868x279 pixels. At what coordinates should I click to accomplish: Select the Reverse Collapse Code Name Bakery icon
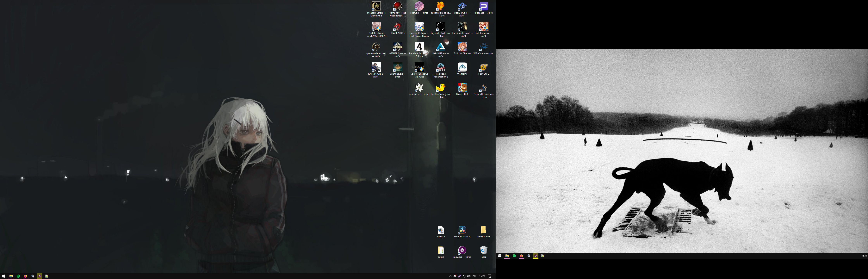(x=419, y=29)
